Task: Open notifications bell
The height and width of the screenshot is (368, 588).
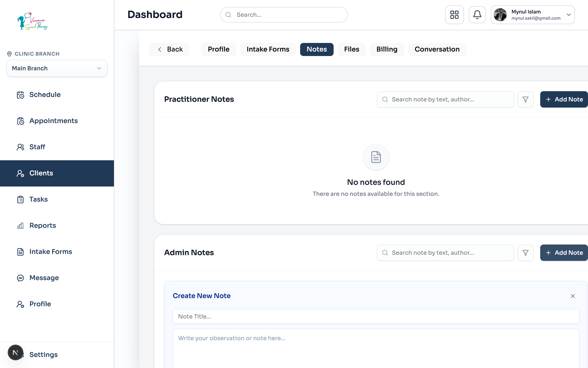Action: point(477,15)
